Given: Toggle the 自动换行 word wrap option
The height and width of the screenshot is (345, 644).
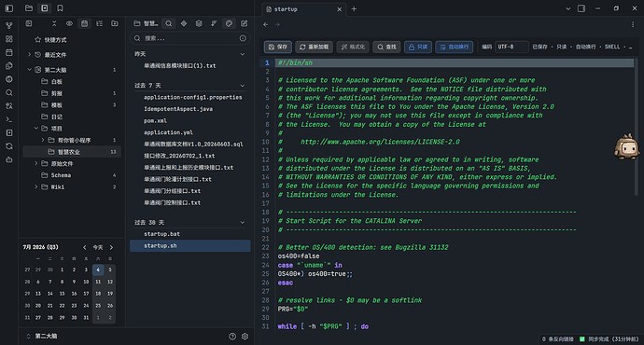Looking at the screenshot, I should pyautogui.click(x=455, y=48).
